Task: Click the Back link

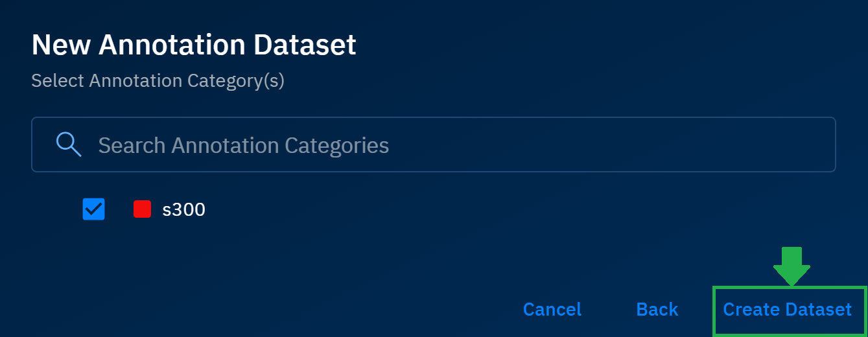Action: tap(657, 309)
